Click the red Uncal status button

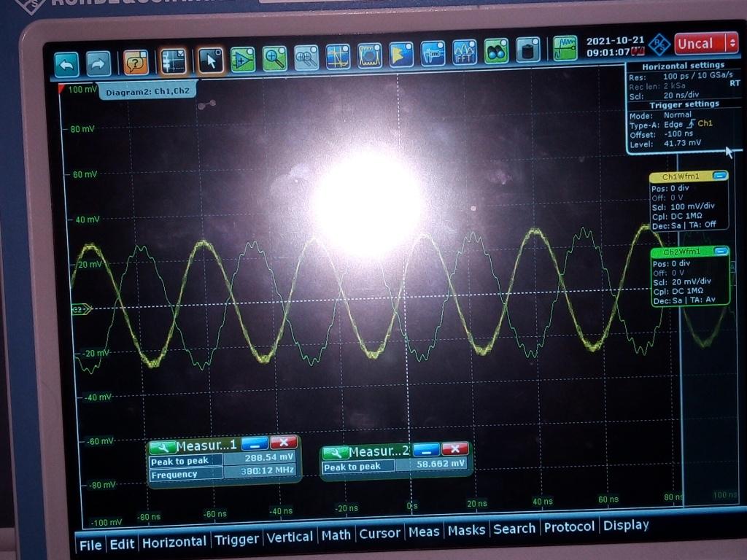(700, 44)
